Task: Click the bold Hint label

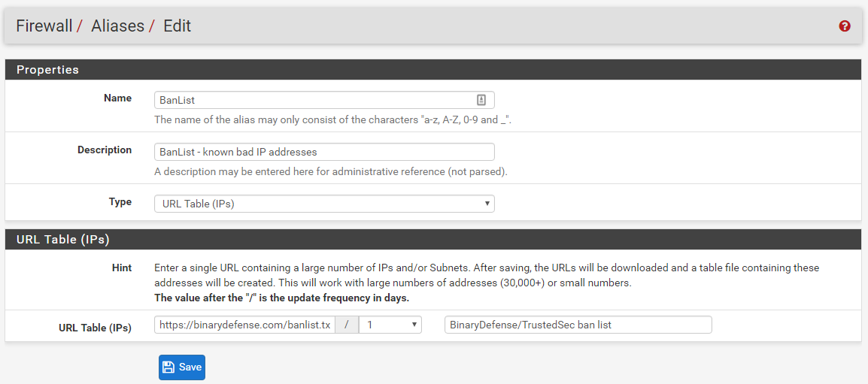Action: point(121,268)
